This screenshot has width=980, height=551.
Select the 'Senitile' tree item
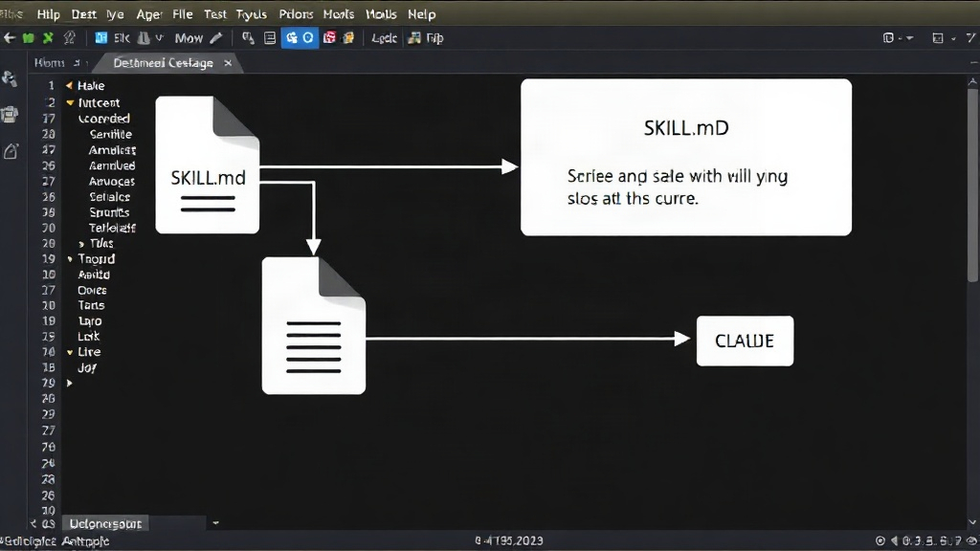pyautogui.click(x=111, y=134)
